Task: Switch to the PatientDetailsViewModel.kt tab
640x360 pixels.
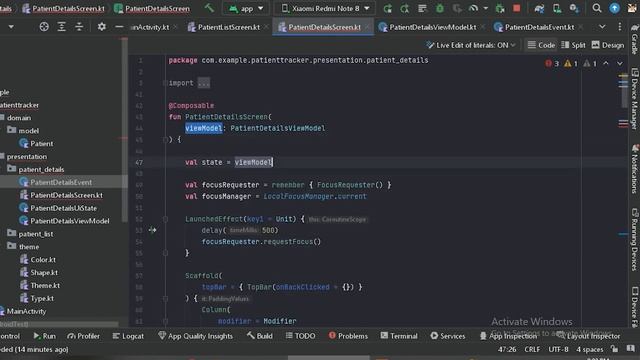Action: (432, 27)
